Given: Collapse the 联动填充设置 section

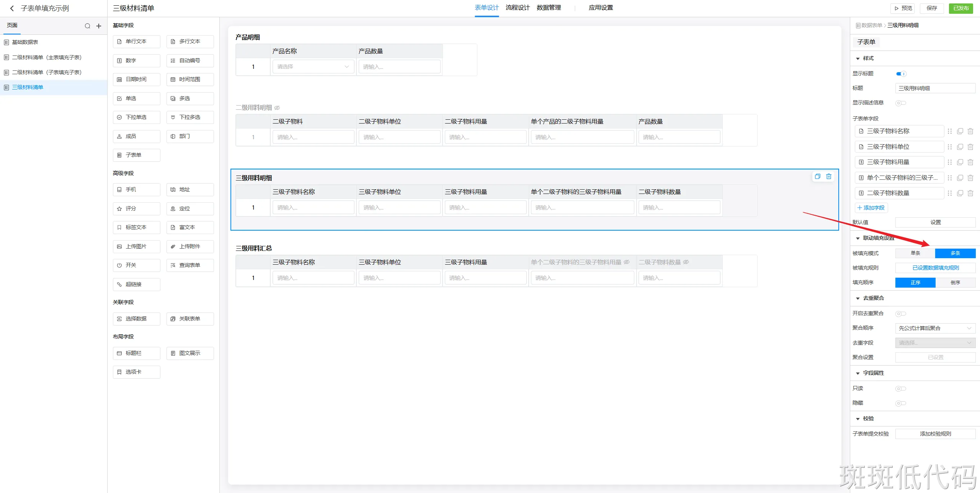Looking at the screenshot, I should (x=858, y=238).
